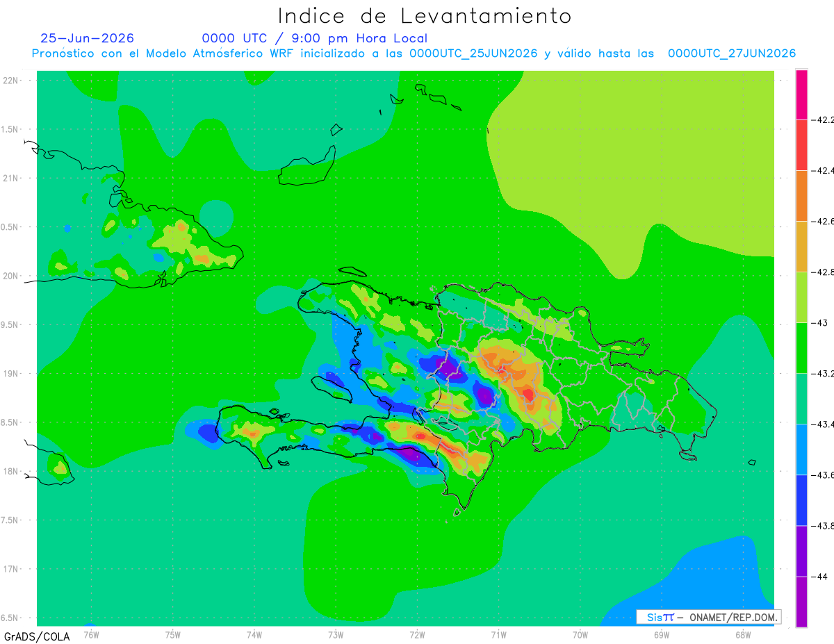Click the '75W' longitude label
Screen dimensions: 834x644
[173, 634]
